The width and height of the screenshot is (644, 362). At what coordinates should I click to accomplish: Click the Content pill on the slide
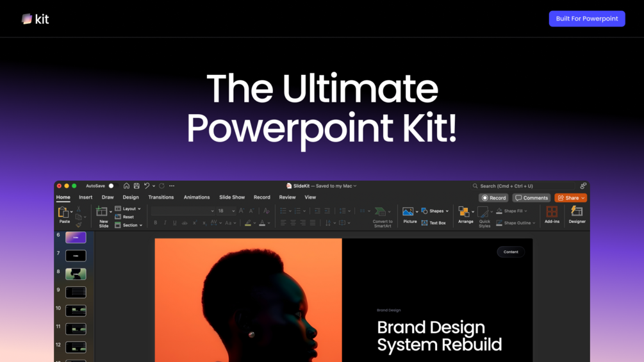pyautogui.click(x=511, y=252)
